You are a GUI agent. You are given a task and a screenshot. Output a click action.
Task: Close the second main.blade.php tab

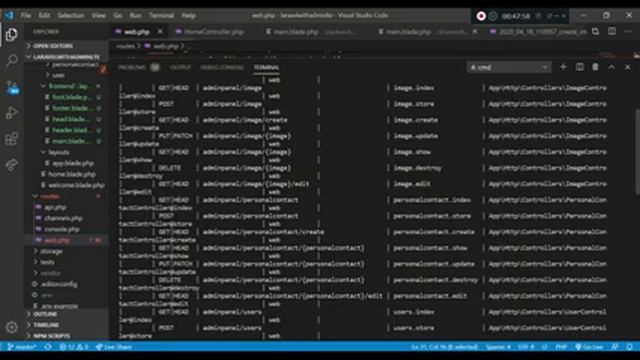coord(475,31)
